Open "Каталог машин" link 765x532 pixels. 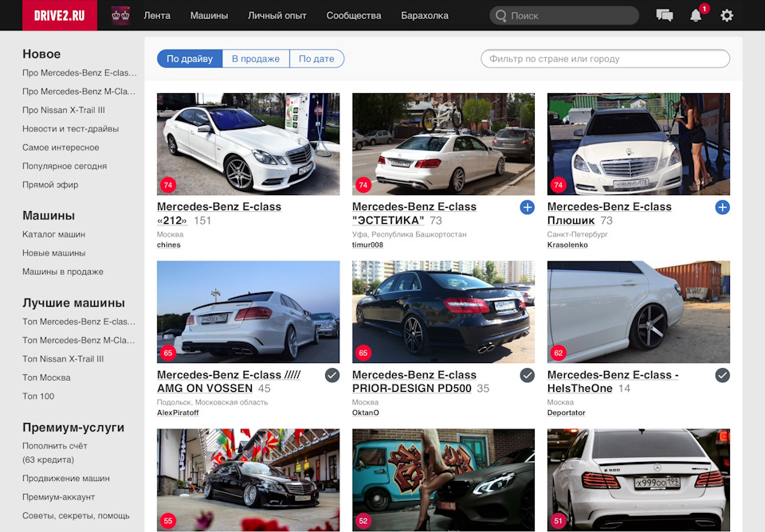pos(53,234)
